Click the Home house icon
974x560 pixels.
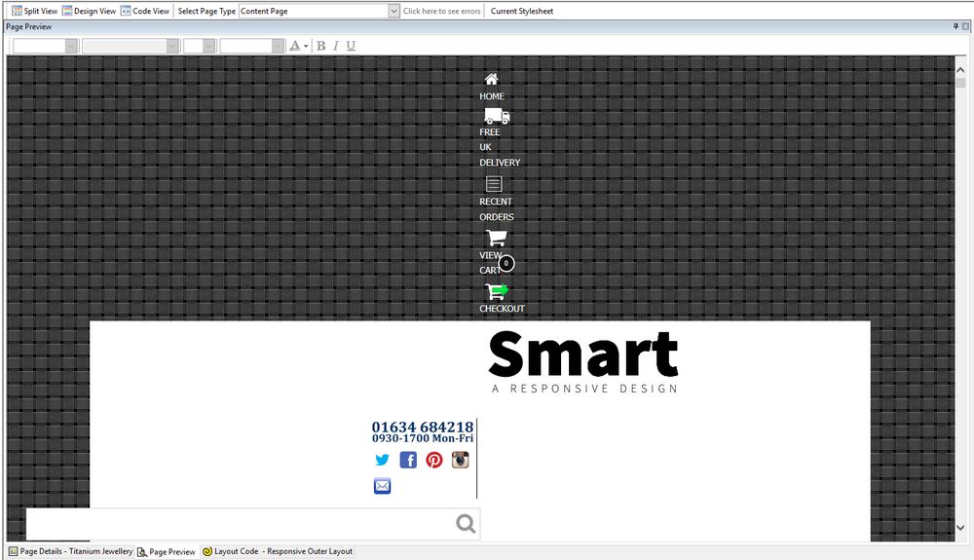click(x=492, y=79)
